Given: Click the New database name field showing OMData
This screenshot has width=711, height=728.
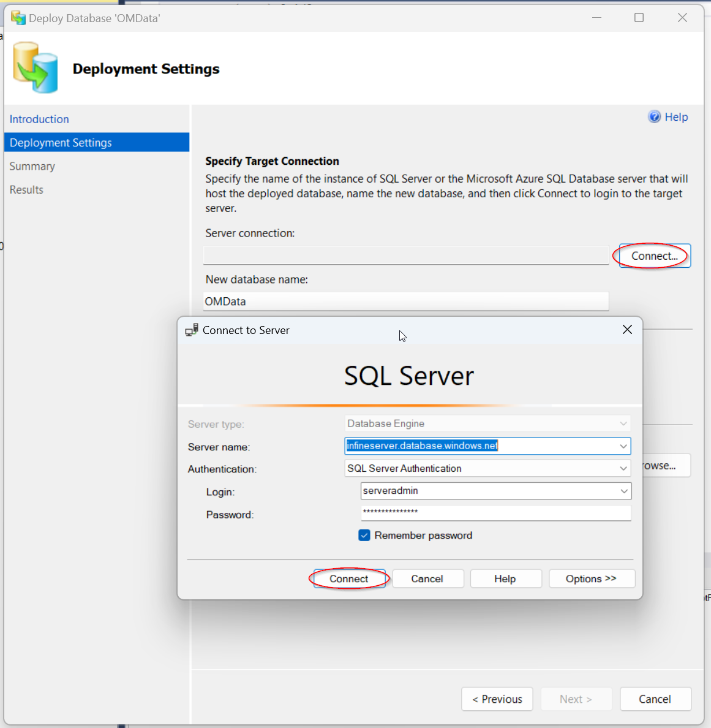Looking at the screenshot, I should coord(405,301).
